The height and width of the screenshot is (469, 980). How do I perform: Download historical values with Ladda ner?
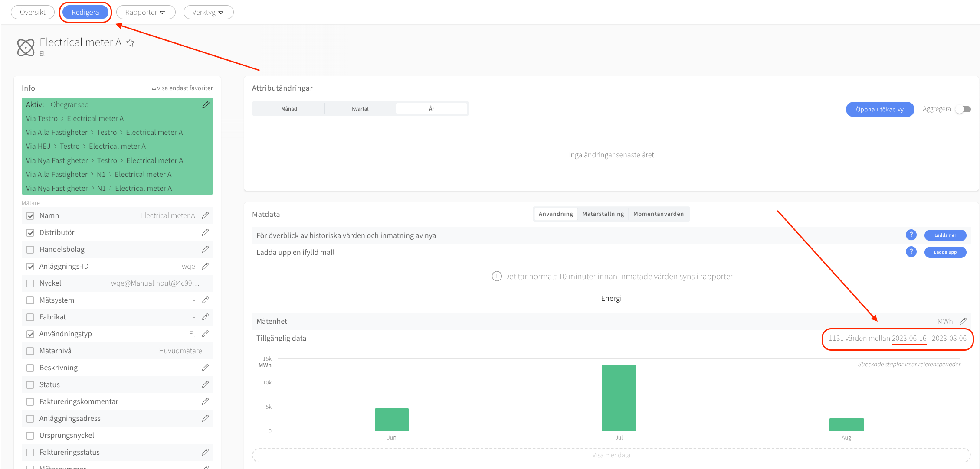(945, 235)
